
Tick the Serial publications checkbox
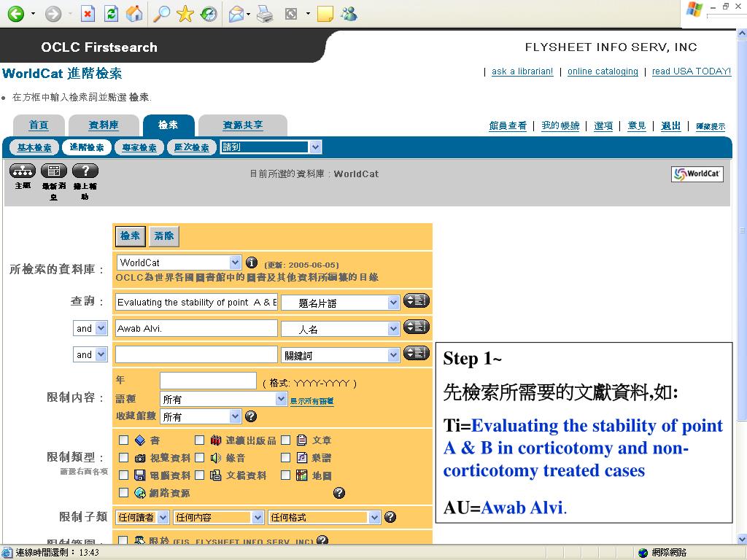pyautogui.click(x=200, y=440)
